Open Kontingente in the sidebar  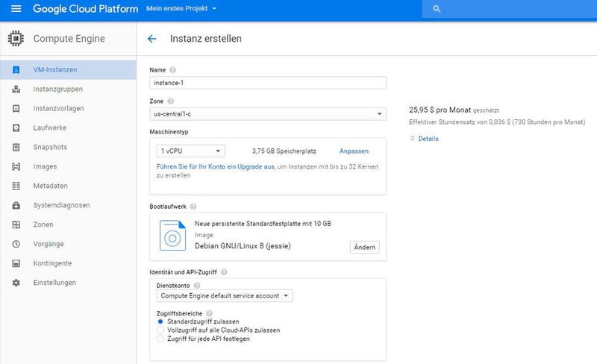(68, 263)
